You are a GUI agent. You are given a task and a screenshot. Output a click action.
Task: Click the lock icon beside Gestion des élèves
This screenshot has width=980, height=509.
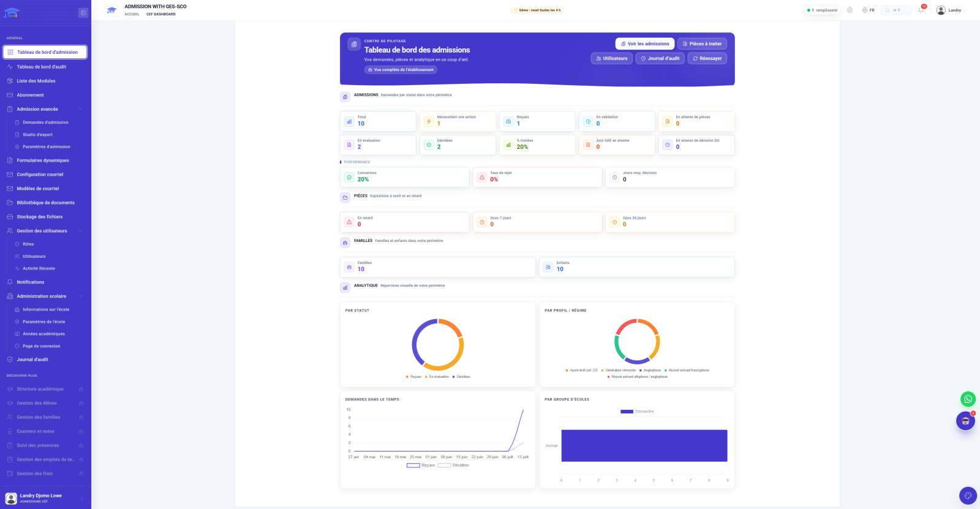tap(81, 403)
